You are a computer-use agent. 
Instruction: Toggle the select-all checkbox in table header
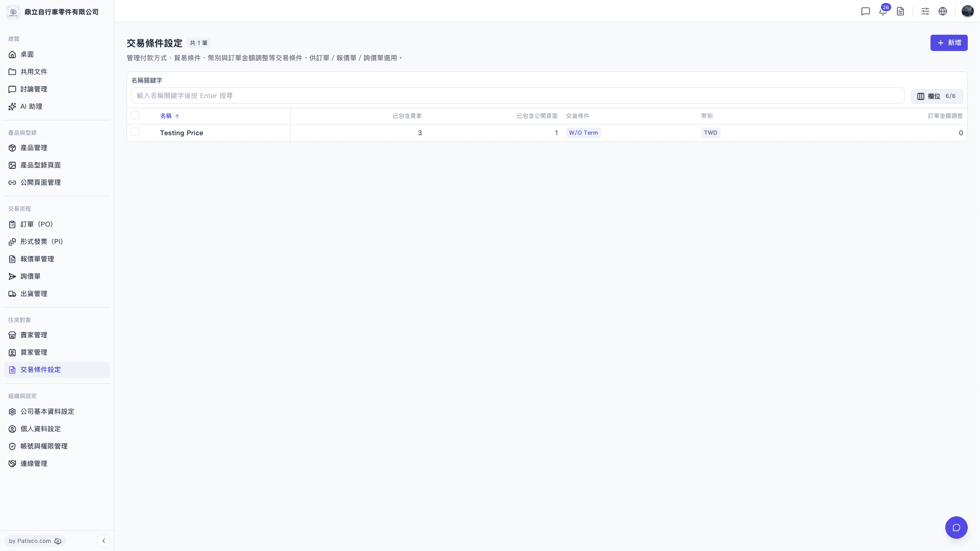tap(135, 116)
